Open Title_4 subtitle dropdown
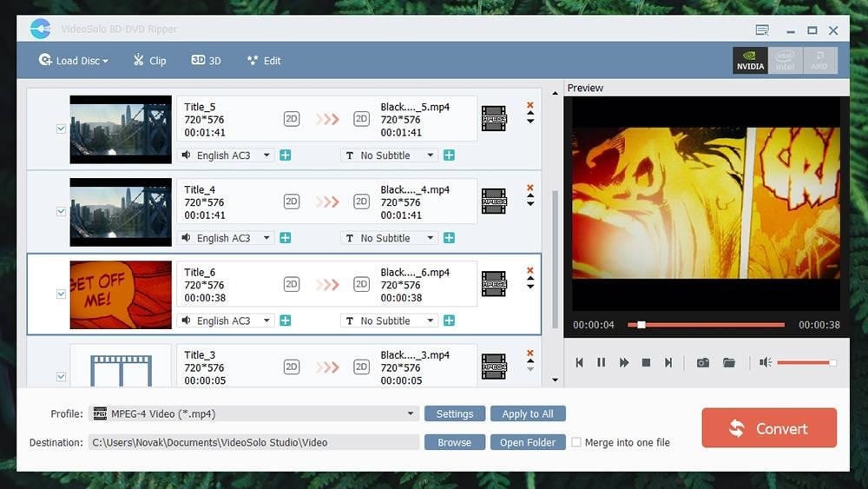Screen dimensions: 868x489 pos(389,238)
